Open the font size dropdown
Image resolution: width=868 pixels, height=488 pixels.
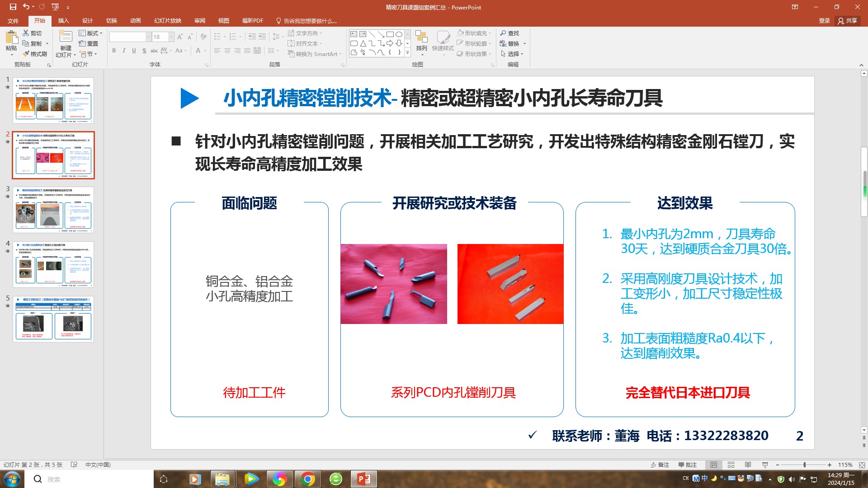pyautogui.click(x=171, y=37)
